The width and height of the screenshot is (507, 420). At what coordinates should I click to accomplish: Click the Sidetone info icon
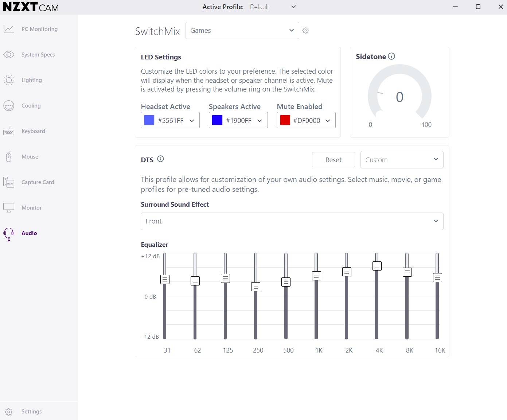point(391,56)
